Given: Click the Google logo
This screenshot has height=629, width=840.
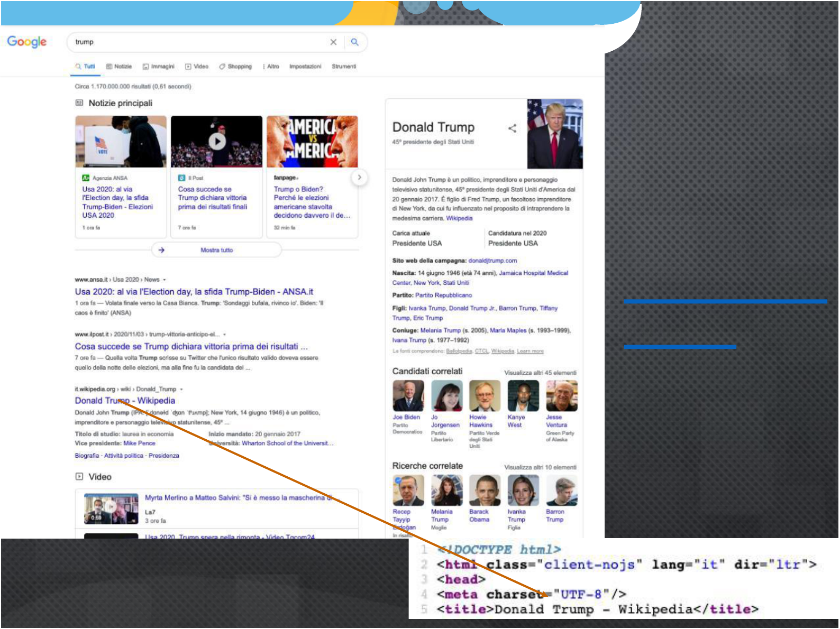Looking at the screenshot, I should pyautogui.click(x=27, y=42).
